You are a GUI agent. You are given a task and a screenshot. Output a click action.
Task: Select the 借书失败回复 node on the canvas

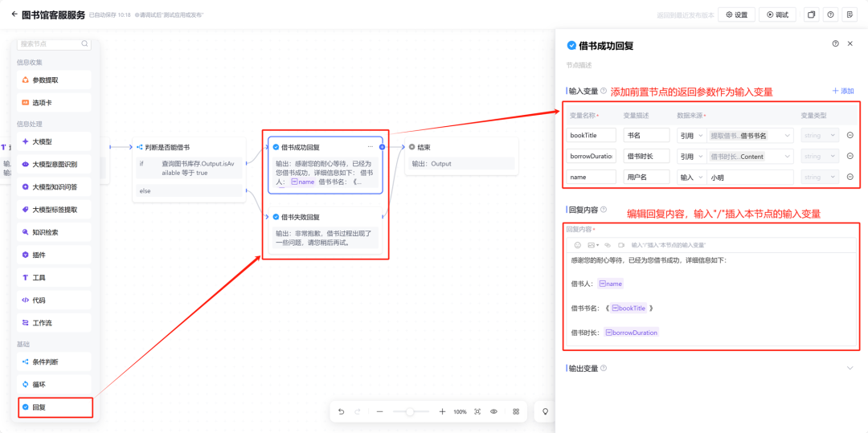click(x=325, y=231)
